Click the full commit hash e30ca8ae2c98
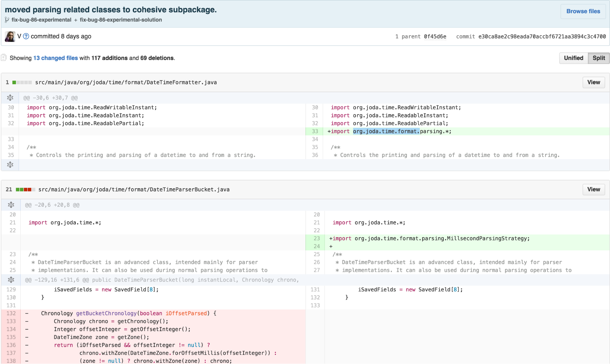This screenshot has height=364, width=610. tap(542, 37)
